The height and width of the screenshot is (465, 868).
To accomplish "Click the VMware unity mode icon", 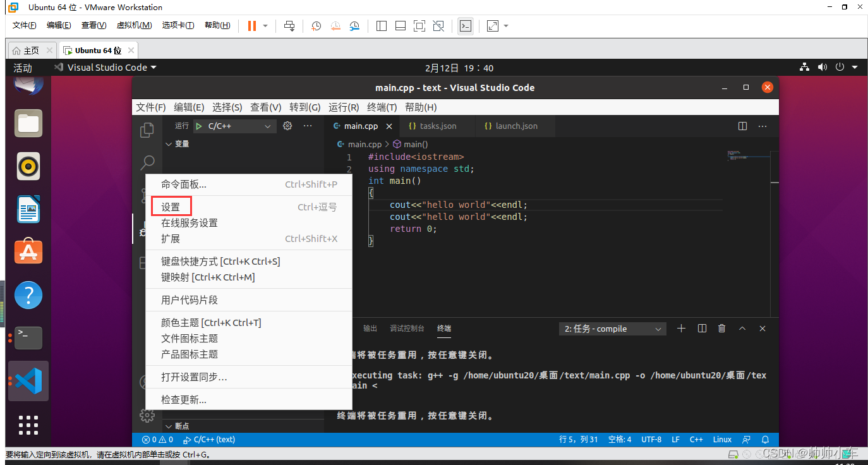I will coord(438,26).
